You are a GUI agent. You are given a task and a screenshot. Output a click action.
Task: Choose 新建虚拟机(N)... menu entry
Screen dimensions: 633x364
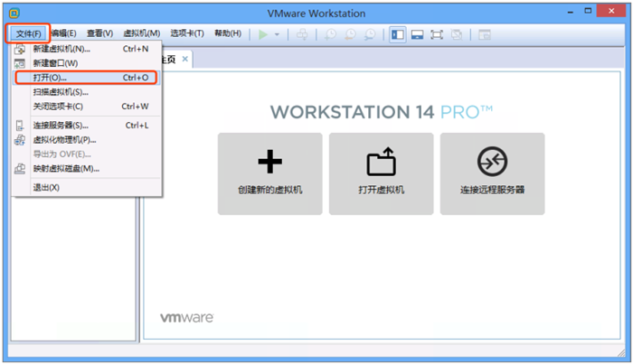[61, 49]
